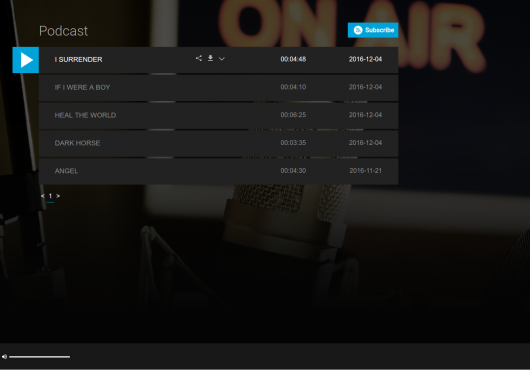530x370 pixels.
Task: Open page 1 of pagination
Action: (x=50, y=196)
